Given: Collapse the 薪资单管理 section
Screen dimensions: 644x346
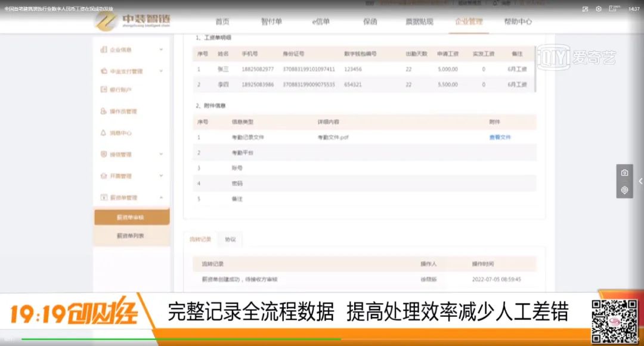Looking at the screenshot, I should pyautogui.click(x=160, y=197).
